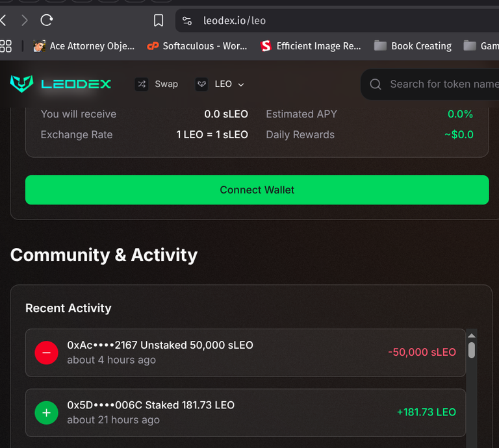Viewport: 499px width, 448px height.
Task: Open the Gam... bookmarks folder
Action: click(481, 46)
